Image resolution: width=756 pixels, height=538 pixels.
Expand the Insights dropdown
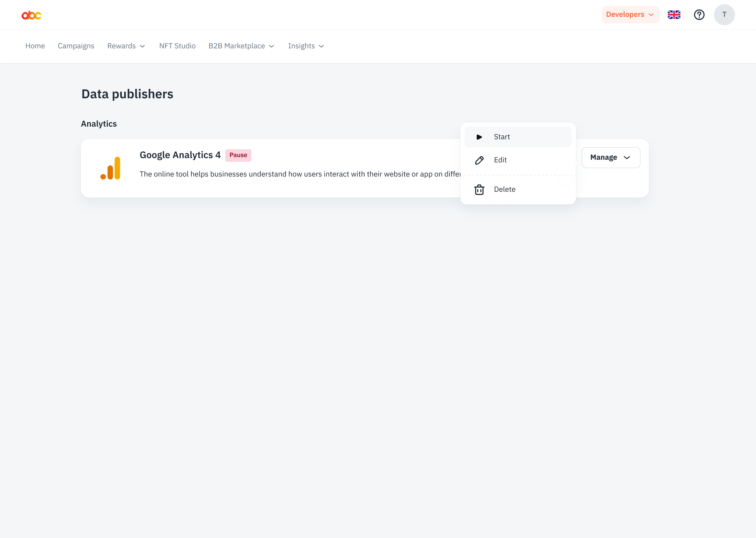coord(306,46)
